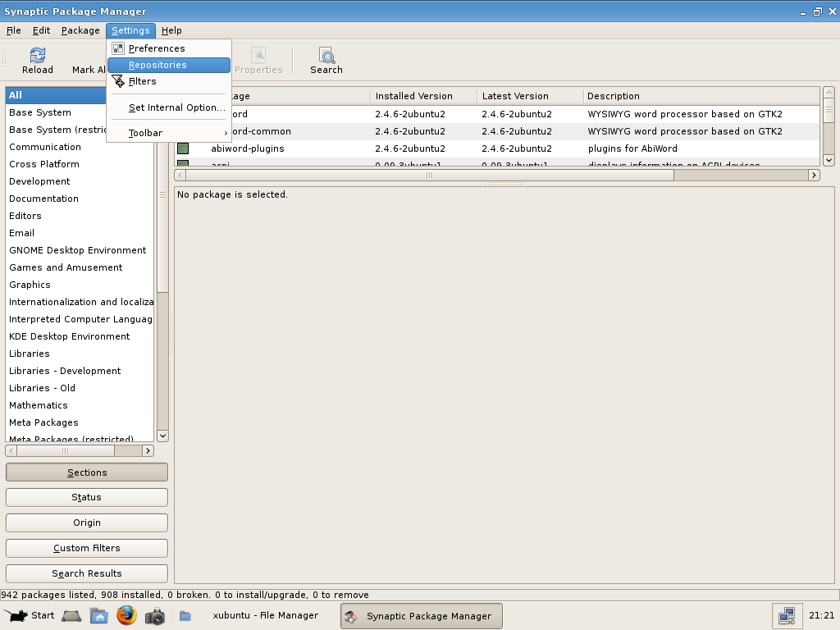Click the Custom Filters button
The width and height of the screenshot is (840, 630).
tap(87, 548)
